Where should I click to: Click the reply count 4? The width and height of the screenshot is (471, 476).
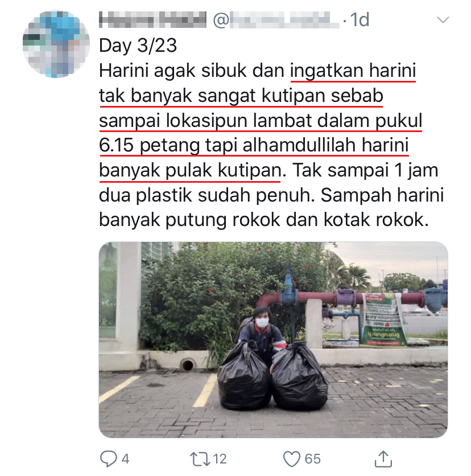tap(126, 459)
